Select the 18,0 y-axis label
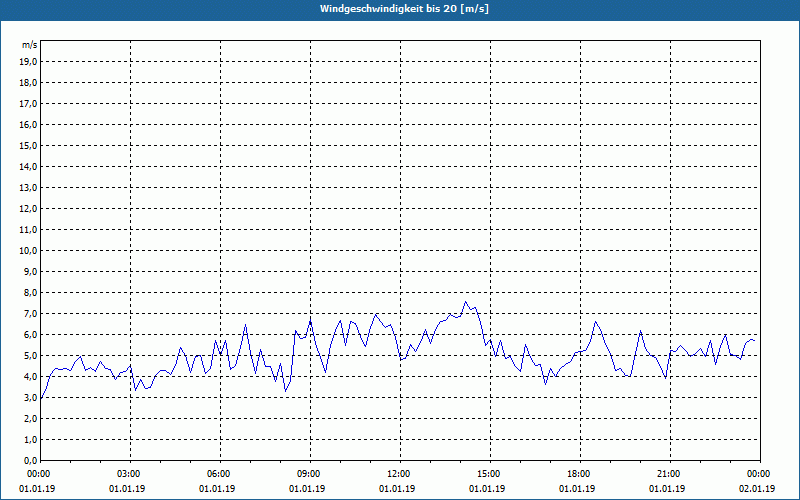This screenshot has width=800, height=500. [28, 83]
